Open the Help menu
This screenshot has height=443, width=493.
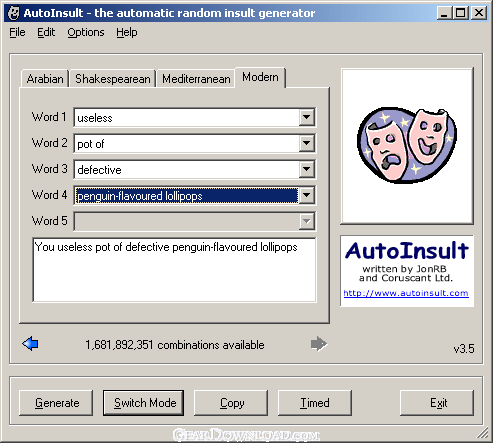[x=127, y=32]
